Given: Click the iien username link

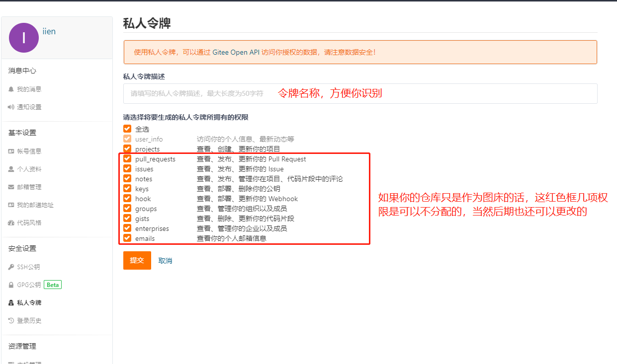Looking at the screenshot, I should pos(49,32).
